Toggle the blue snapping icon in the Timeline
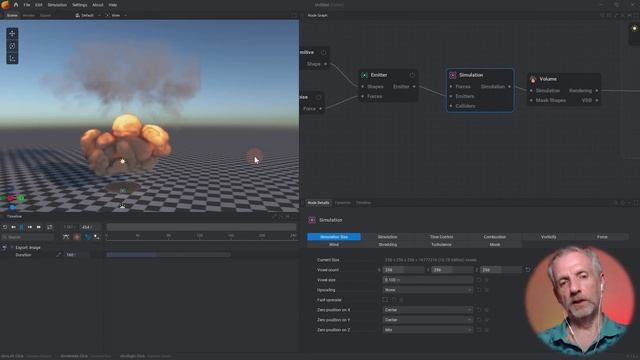The image size is (640, 360). pos(87,237)
